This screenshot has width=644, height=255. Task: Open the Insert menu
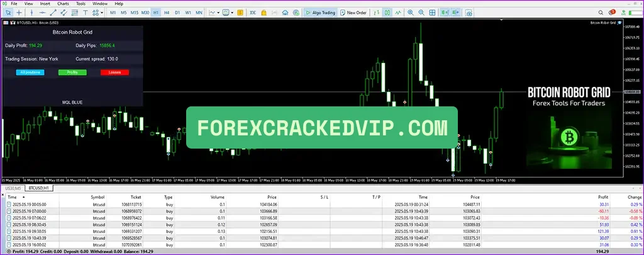click(45, 3)
